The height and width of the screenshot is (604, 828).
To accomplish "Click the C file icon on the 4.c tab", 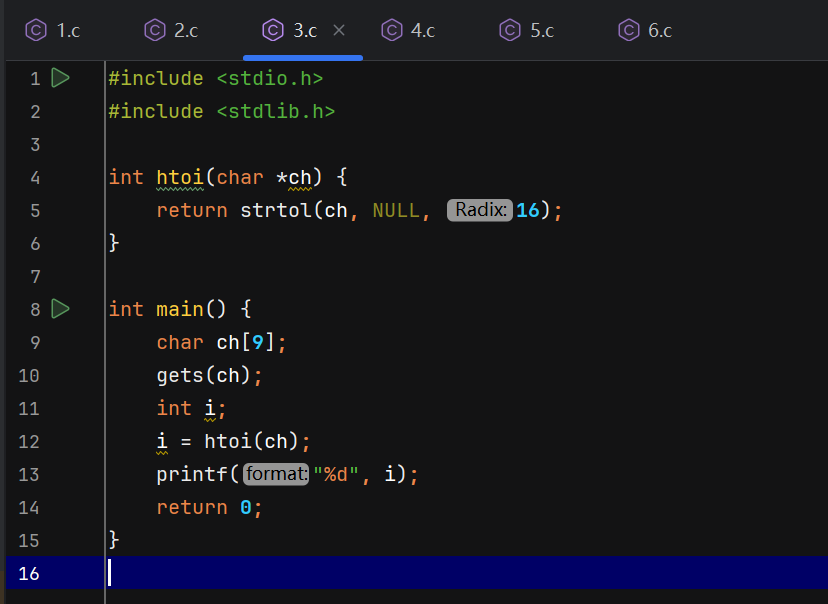I will [x=392, y=30].
